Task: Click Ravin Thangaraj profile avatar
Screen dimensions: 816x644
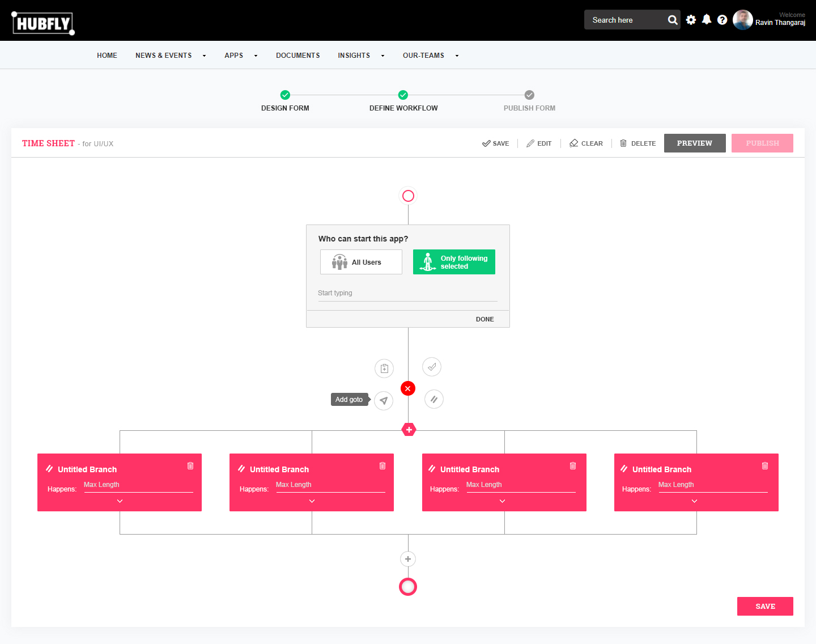Action: [742, 20]
